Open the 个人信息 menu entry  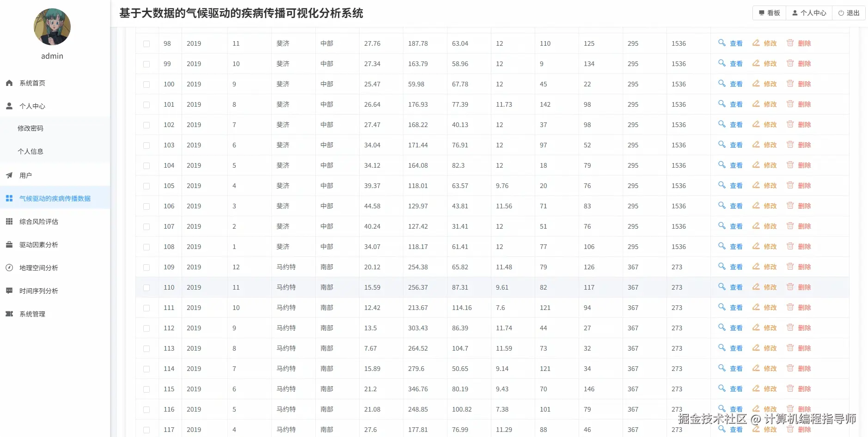[31, 151]
